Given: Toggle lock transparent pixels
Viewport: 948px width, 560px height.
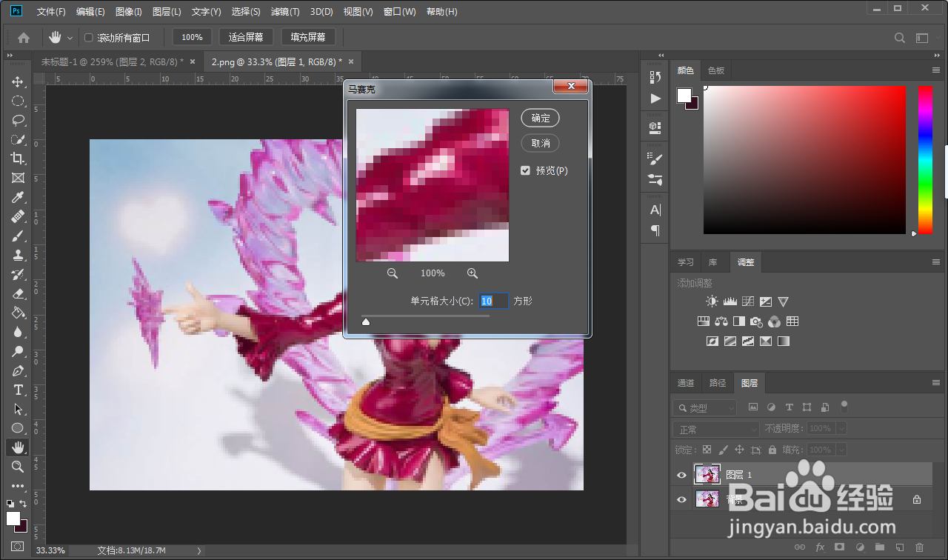Looking at the screenshot, I should [707, 450].
